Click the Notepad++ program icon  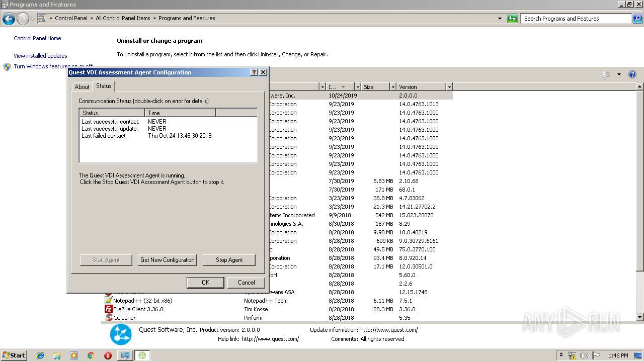point(108,301)
